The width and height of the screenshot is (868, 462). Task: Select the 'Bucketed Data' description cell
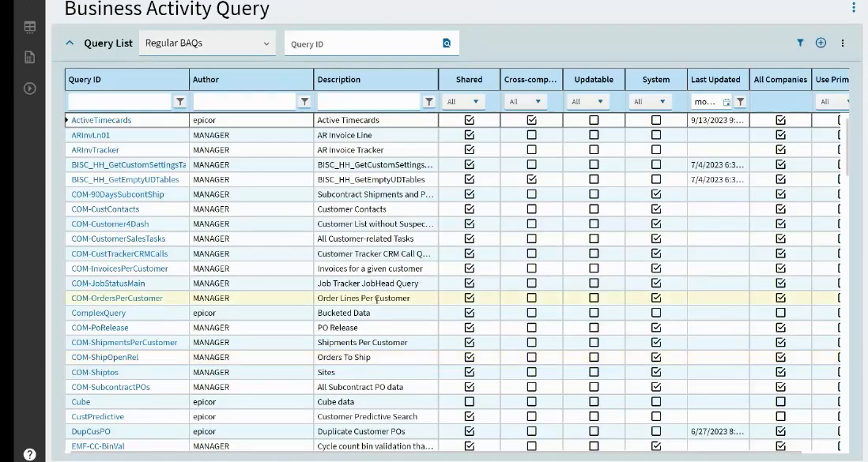[x=376, y=313]
